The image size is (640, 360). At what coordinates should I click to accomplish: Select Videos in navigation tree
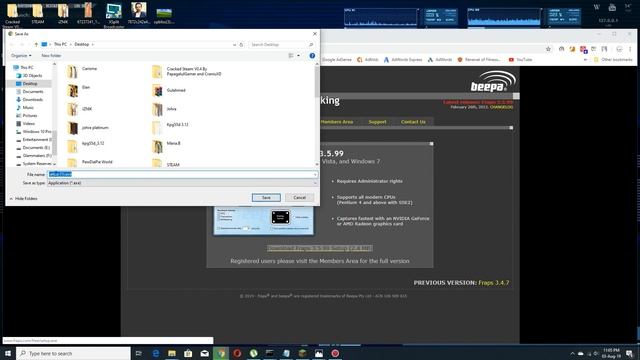[29, 123]
